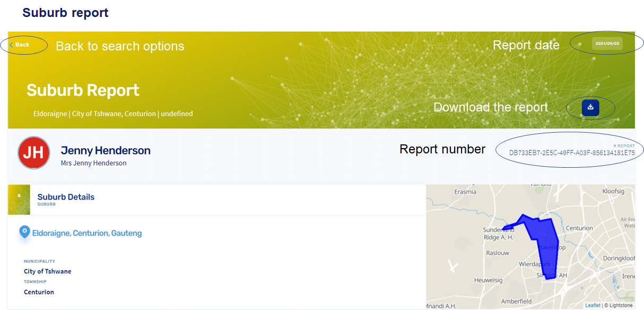Select the Suburb Details section header
Viewport: 644px width, 310px height.
click(x=66, y=197)
